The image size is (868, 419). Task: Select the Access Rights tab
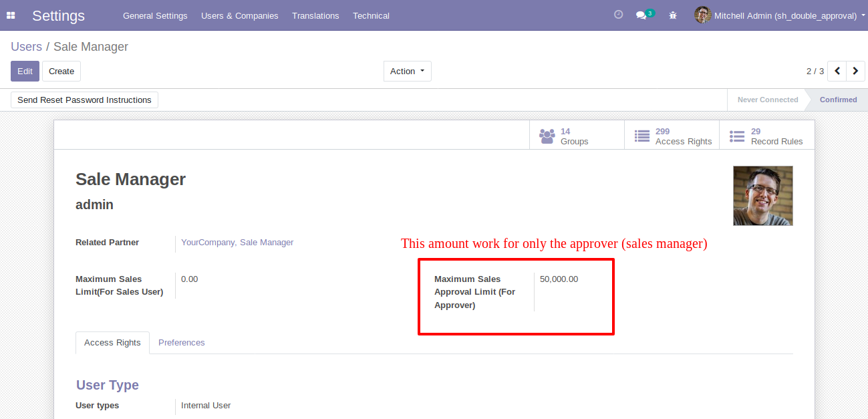[112, 343]
